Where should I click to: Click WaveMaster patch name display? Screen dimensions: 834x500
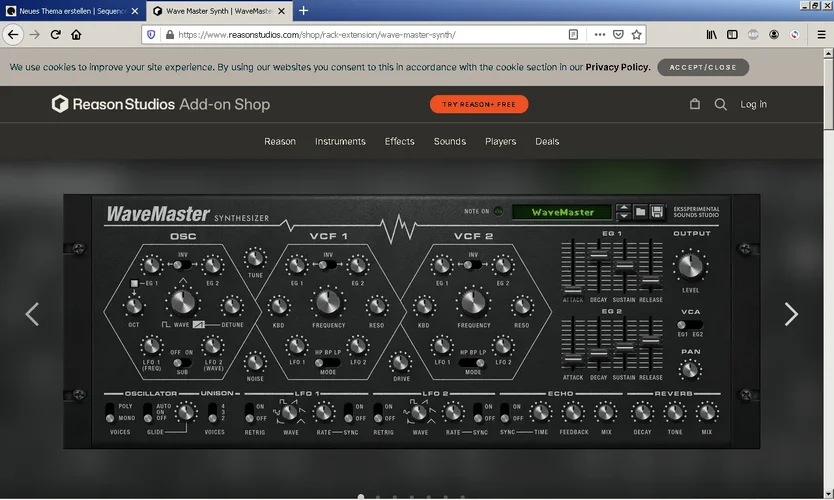pyautogui.click(x=562, y=212)
